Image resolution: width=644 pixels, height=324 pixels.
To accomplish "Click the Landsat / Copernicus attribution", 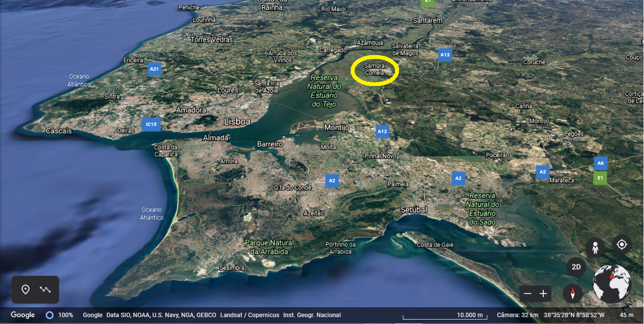I will coord(250,315).
